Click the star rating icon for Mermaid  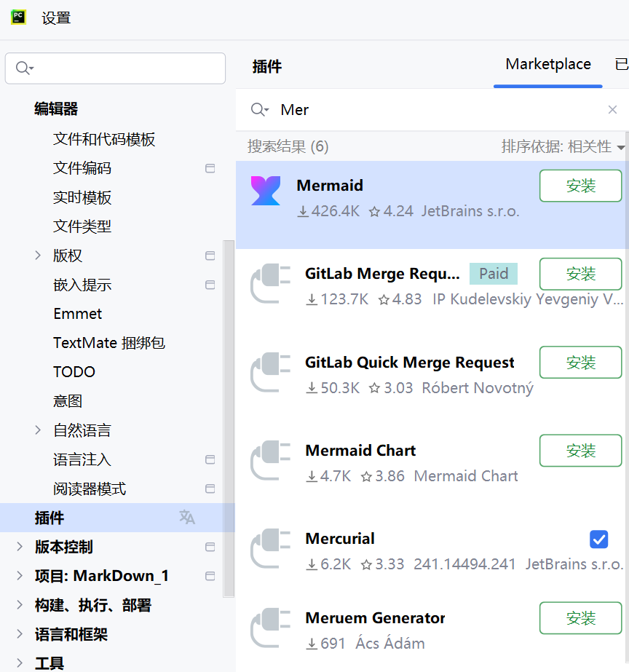click(374, 211)
